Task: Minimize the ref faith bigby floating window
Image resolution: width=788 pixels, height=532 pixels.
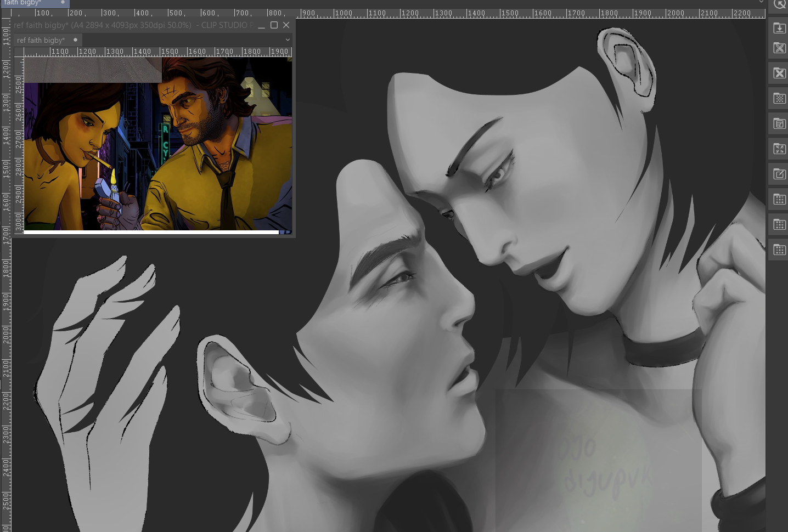Action: point(261,25)
